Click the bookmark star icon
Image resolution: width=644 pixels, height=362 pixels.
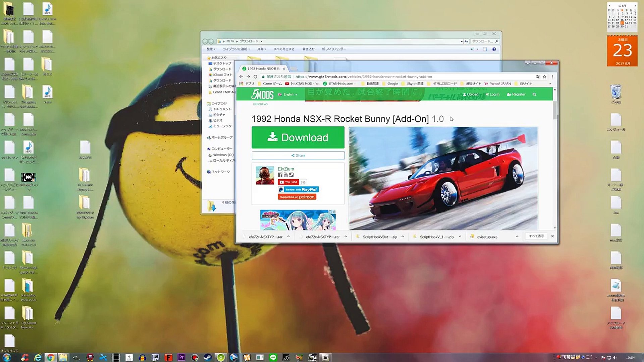[545, 77]
